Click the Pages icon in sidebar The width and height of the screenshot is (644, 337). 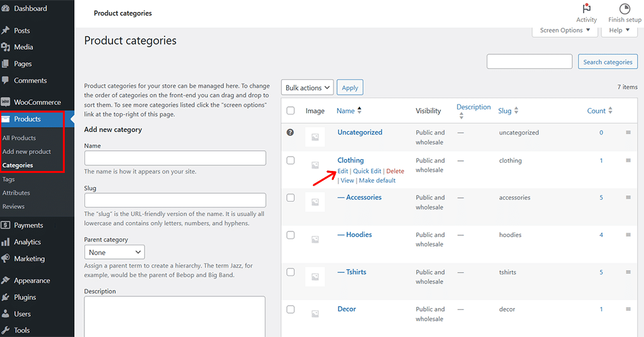point(5,64)
